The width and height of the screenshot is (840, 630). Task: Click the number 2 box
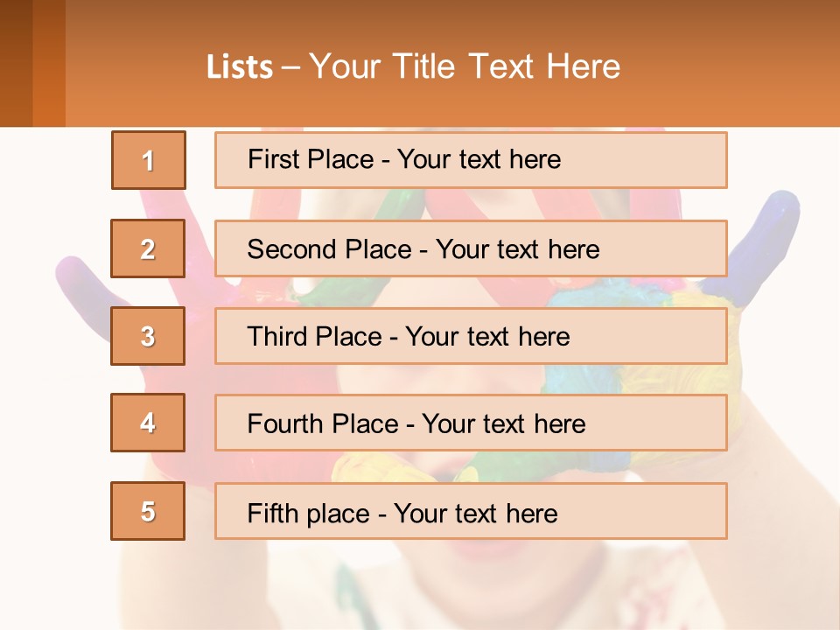[148, 248]
